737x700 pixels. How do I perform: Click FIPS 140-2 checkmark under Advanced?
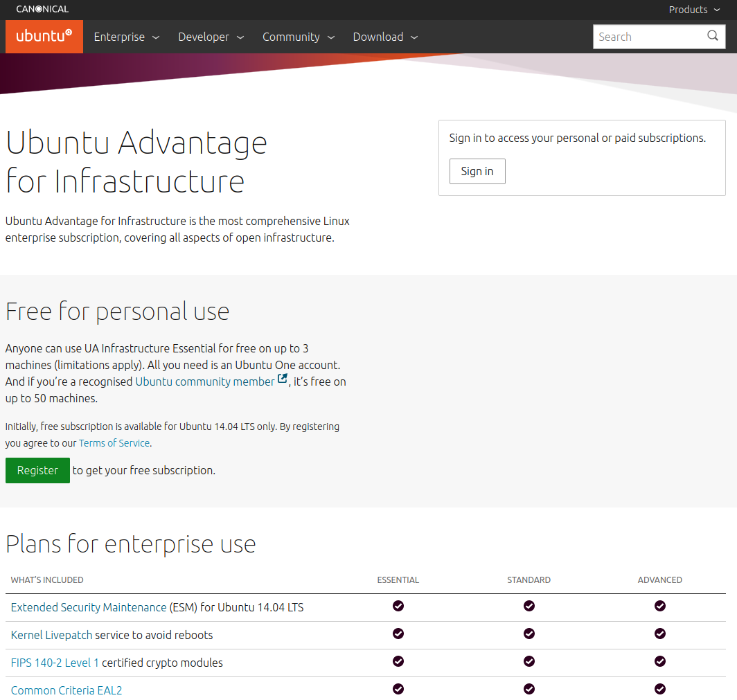[x=660, y=661]
